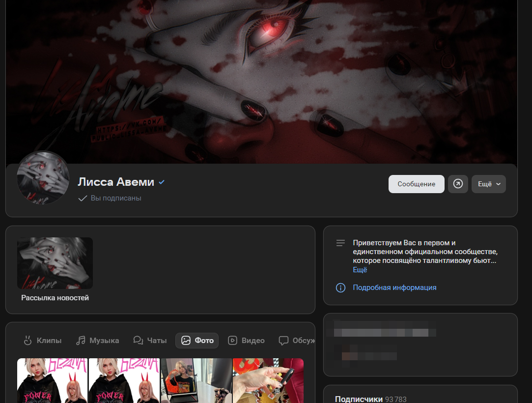Switch to the Чаты tab

[x=150, y=341]
